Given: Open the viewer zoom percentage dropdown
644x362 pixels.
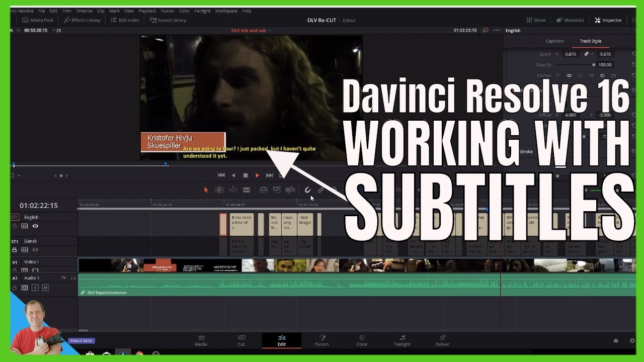Looking at the screenshot, I should pyautogui.click(x=19, y=30).
